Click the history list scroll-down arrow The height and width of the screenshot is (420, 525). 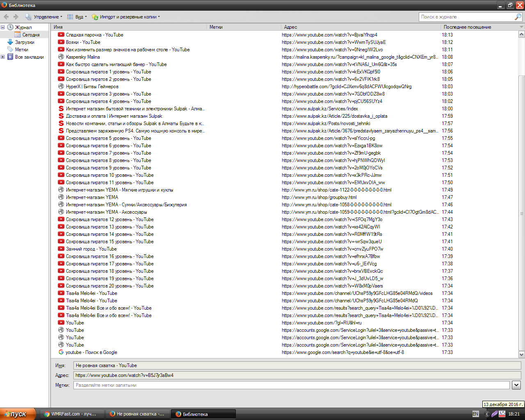tap(522, 354)
